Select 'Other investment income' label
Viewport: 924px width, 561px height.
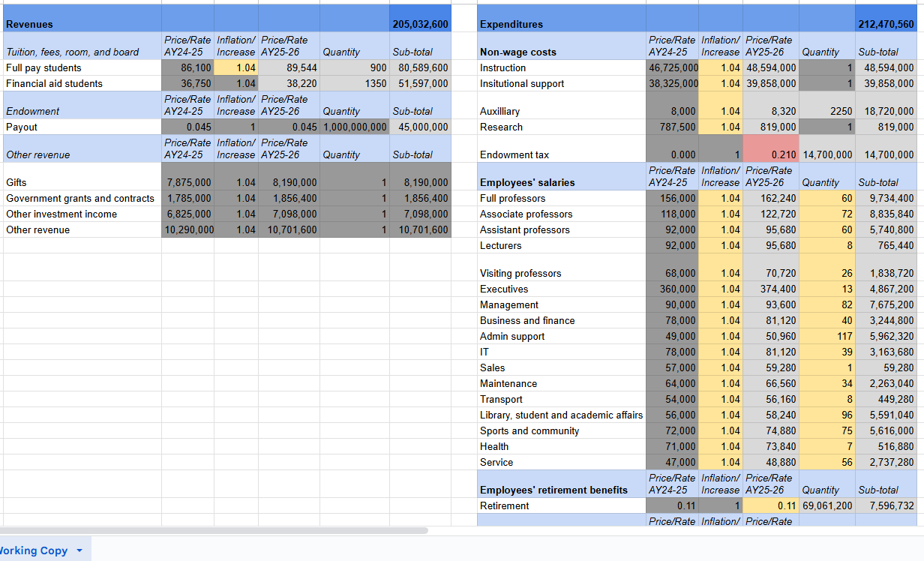(82, 214)
